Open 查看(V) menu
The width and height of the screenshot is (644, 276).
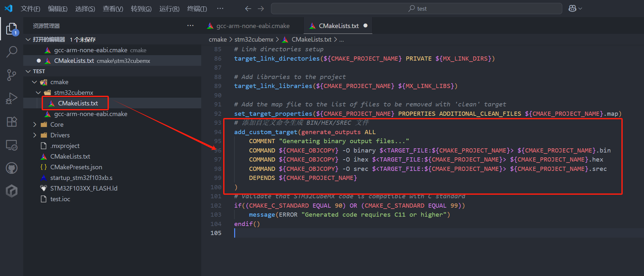pyautogui.click(x=113, y=9)
